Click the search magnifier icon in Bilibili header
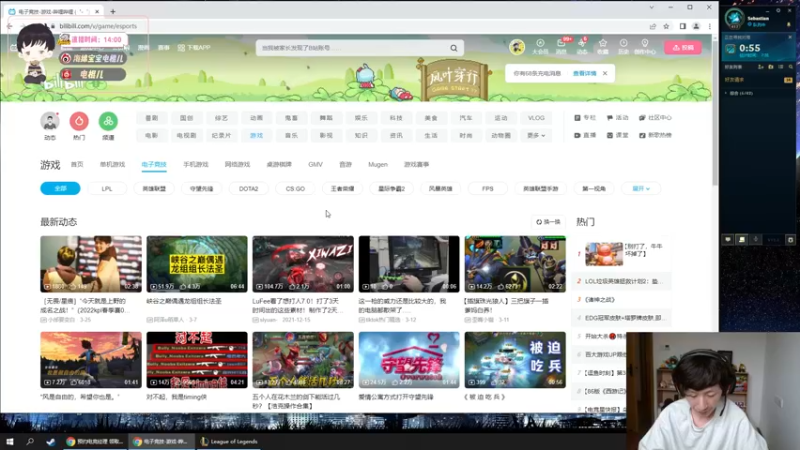 pyautogui.click(x=454, y=48)
